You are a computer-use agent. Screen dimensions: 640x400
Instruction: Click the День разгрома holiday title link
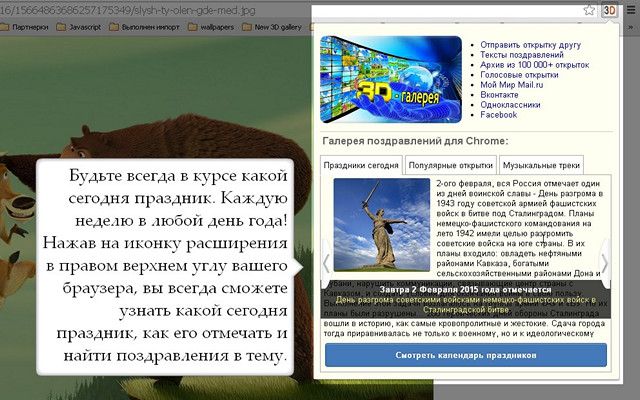(x=466, y=305)
